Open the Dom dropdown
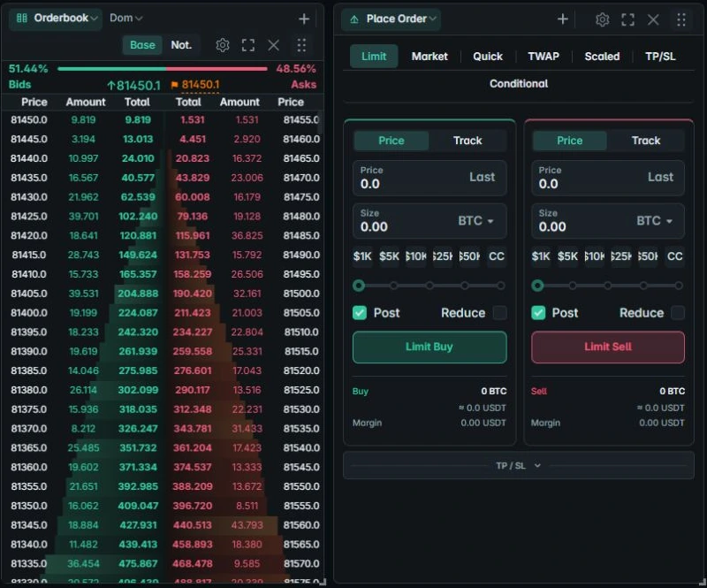Image resolution: width=707 pixels, height=588 pixels. tap(125, 18)
